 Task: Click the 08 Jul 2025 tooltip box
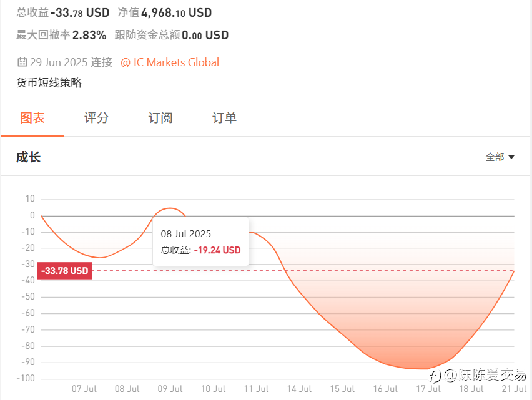pos(200,241)
